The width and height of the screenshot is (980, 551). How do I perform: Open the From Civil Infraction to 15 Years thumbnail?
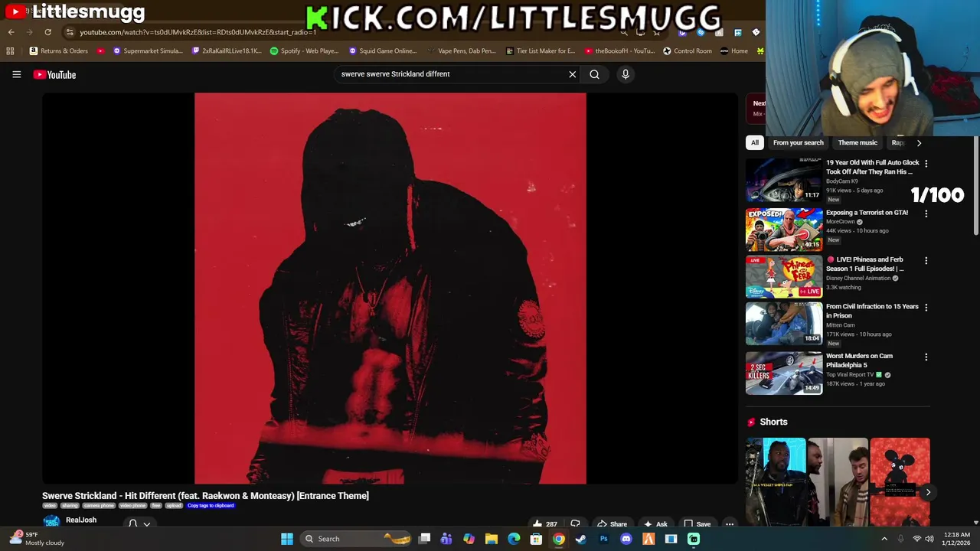point(784,323)
